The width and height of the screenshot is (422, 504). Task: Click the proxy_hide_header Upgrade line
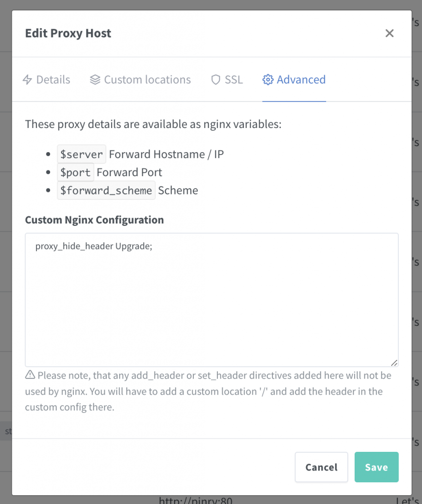[94, 246]
